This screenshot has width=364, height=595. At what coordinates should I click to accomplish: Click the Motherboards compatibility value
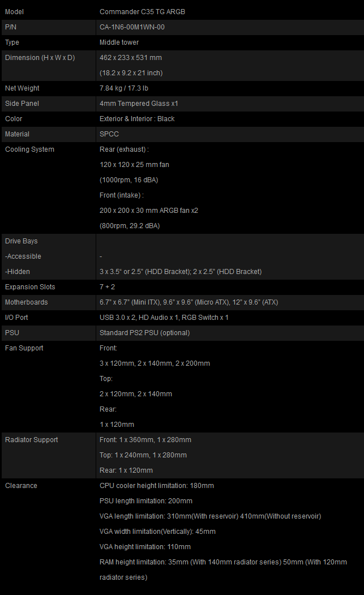pos(189,302)
